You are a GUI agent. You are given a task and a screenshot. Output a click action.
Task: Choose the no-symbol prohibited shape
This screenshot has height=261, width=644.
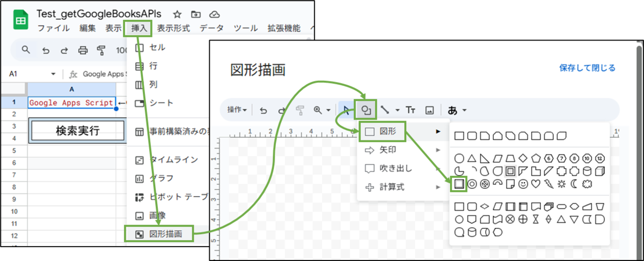pyautogui.click(x=485, y=184)
